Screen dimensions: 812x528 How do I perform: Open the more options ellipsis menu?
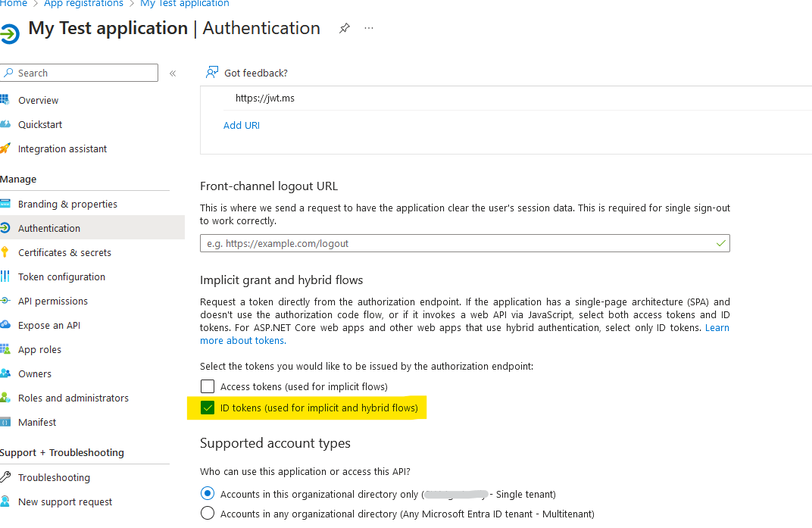click(369, 28)
